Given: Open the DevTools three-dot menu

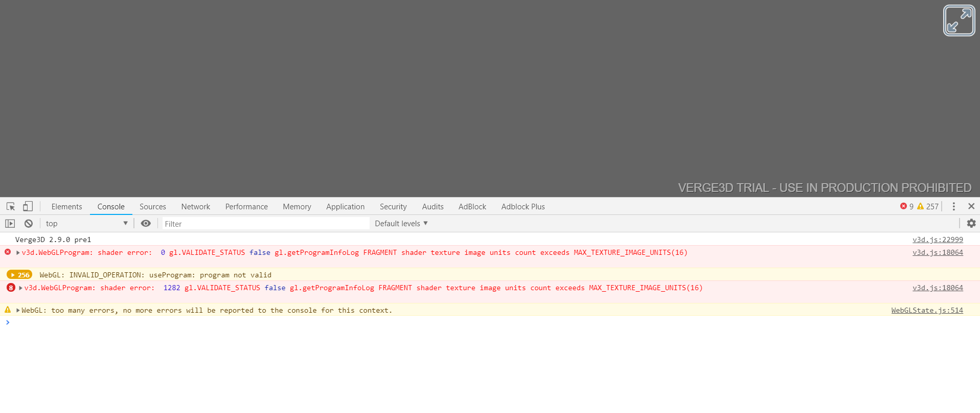Looking at the screenshot, I should (954, 206).
